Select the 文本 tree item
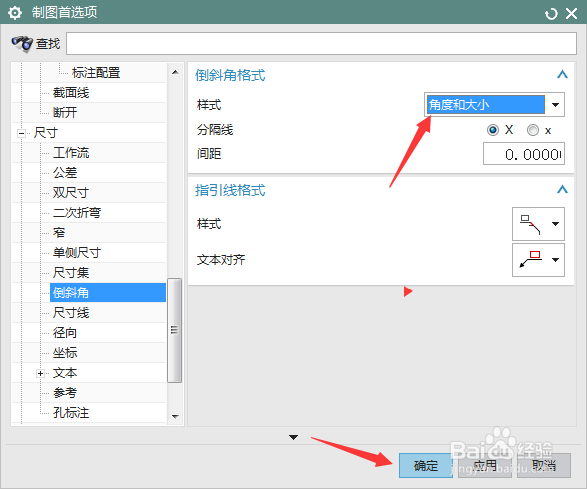 point(65,373)
